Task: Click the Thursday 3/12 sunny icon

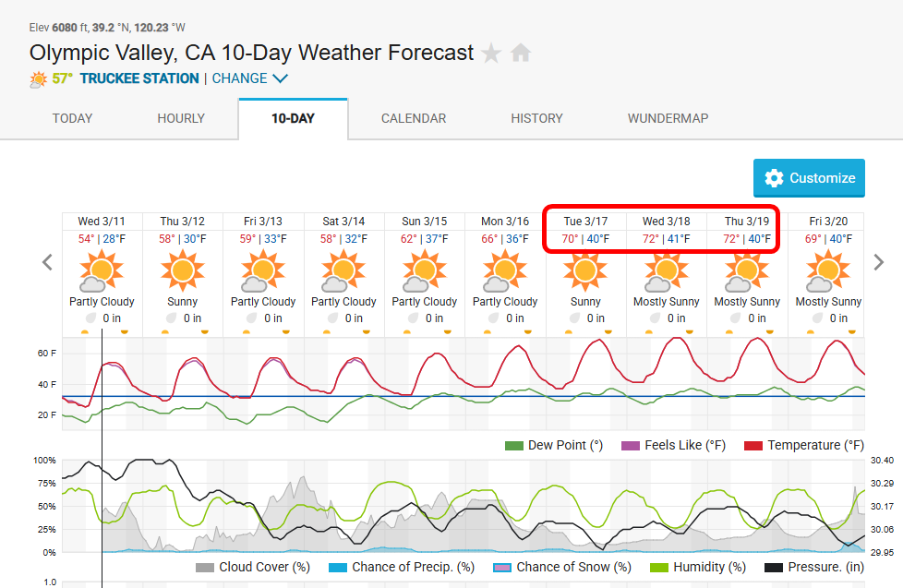Action: click(182, 271)
